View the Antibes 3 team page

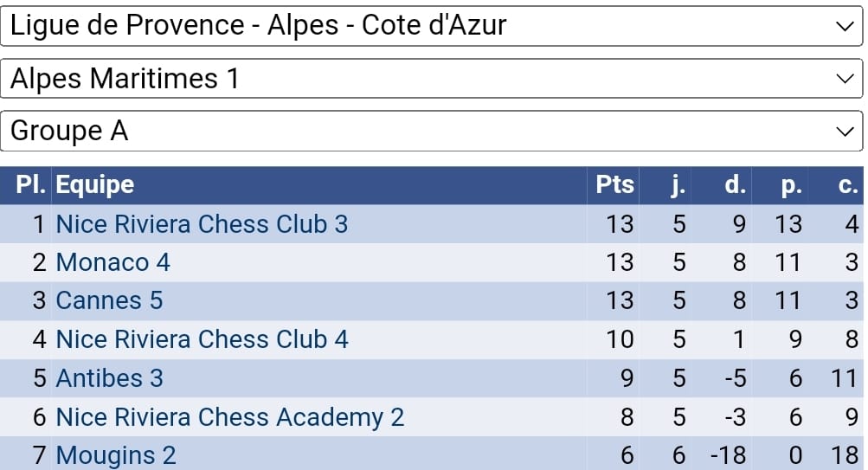coord(109,378)
